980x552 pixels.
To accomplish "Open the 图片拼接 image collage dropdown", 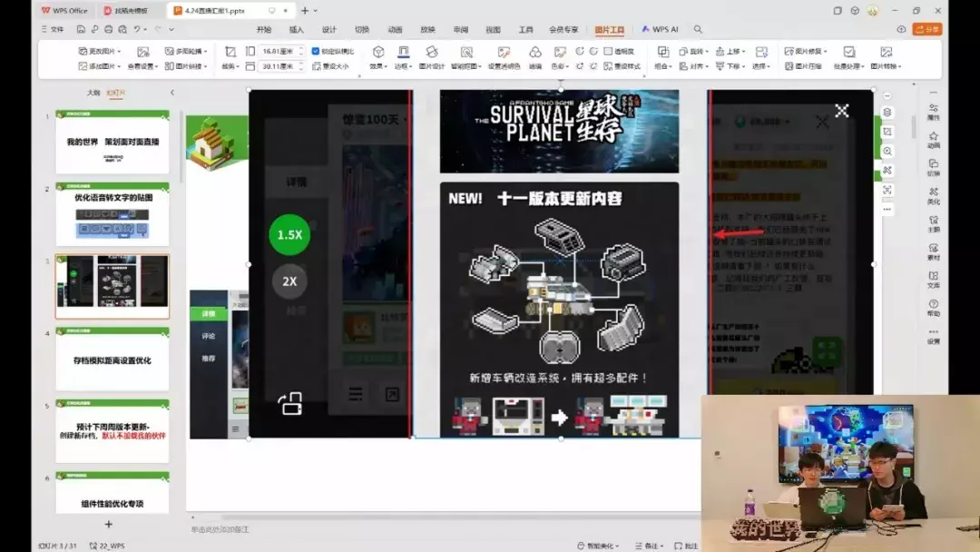I will 186,66.
